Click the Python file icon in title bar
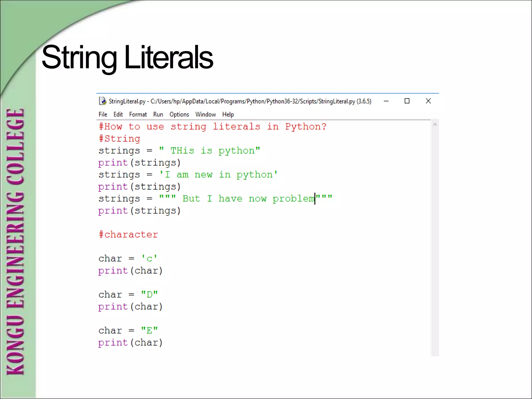The width and height of the screenshot is (532, 399). (103, 101)
